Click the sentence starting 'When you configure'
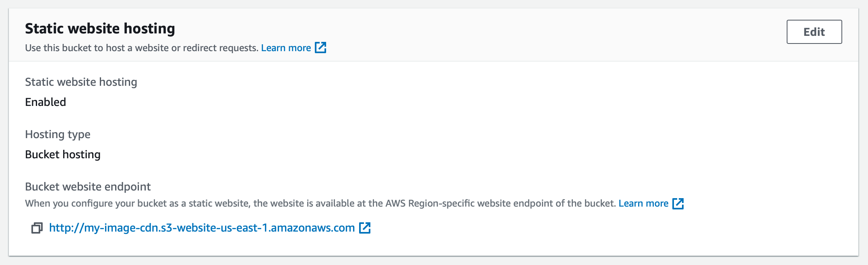Image resolution: width=868 pixels, height=265 pixels. pyautogui.click(x=320, y=203)
